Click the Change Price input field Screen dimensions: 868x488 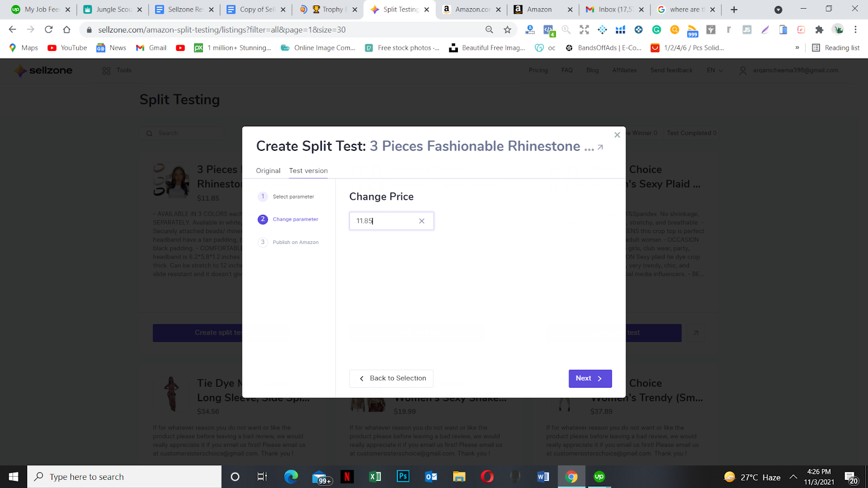click(x=391, y=221)
